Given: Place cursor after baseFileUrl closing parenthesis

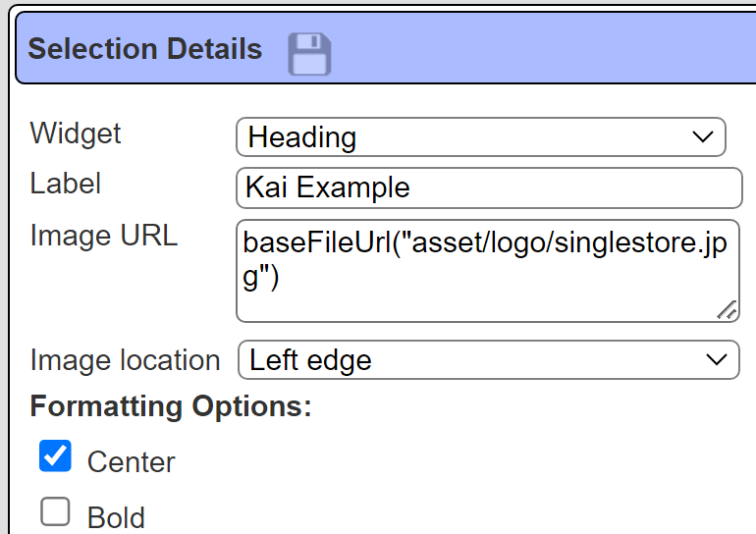Looking at the screenshot, I should pyautogui.click(x=280, y=278).
